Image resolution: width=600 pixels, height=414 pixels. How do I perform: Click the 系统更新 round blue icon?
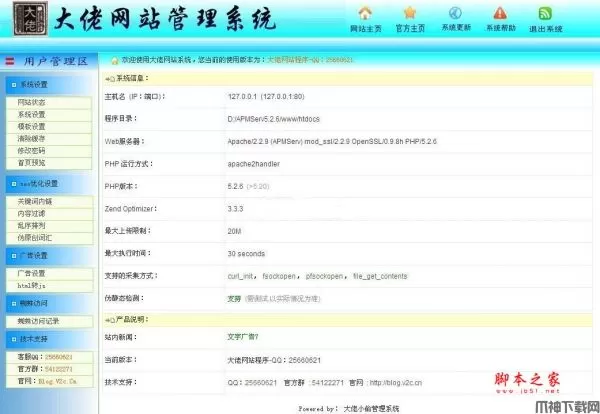(x=455, y=13)
